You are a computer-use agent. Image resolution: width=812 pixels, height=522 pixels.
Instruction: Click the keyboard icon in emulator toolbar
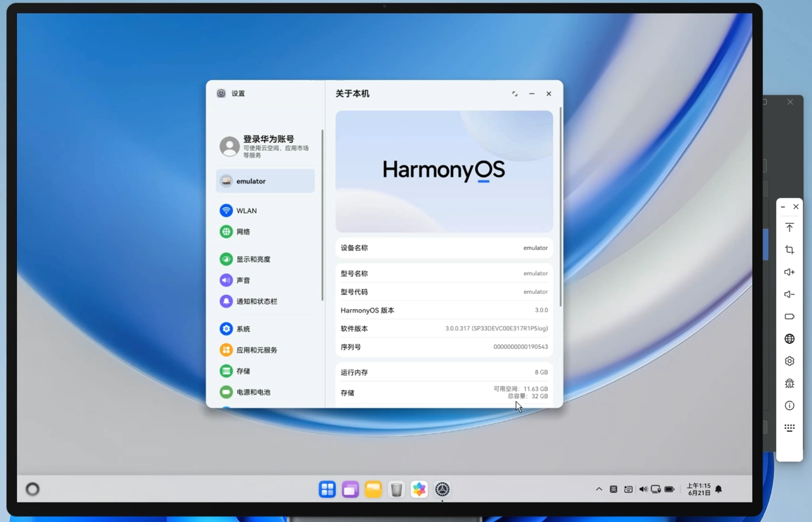790,428
